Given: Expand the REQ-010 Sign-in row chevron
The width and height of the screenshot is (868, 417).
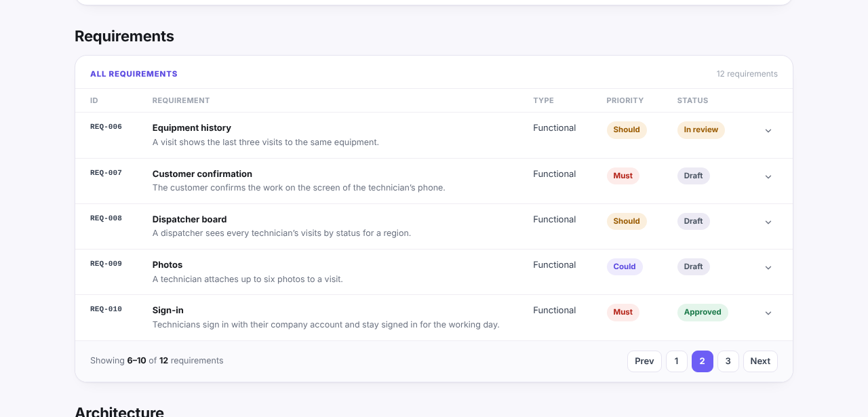Looking at the screenshot, I should click(x=768, y=313).
